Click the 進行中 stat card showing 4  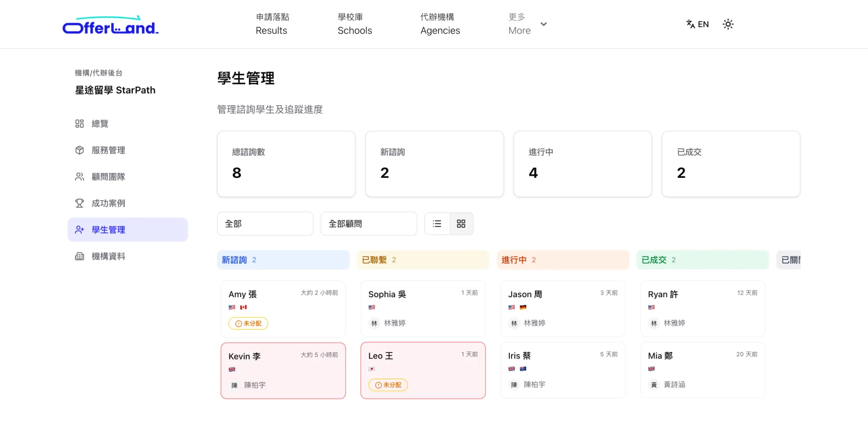[583, 164]
